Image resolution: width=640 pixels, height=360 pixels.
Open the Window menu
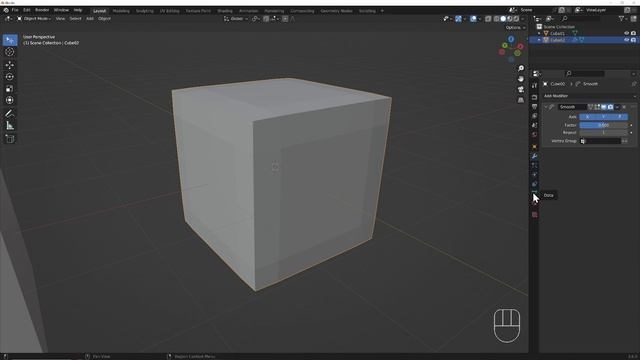(62, 10)
